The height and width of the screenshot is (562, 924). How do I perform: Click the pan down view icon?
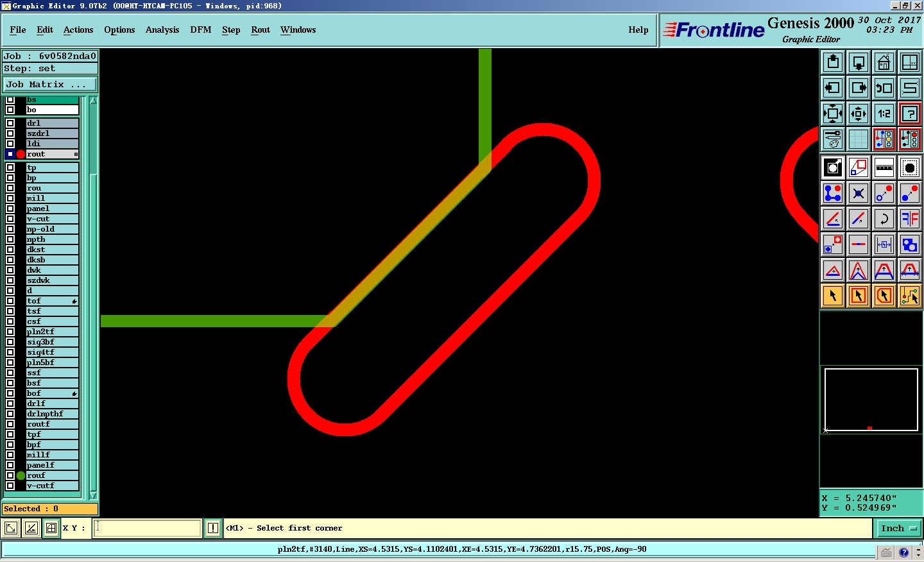click(x=859, y=62)
